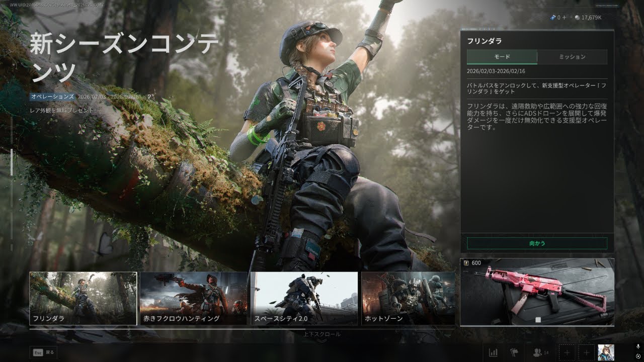The image size is (644, 362).
Task: Toggle the microphone icon
Action: click(638, 347)
